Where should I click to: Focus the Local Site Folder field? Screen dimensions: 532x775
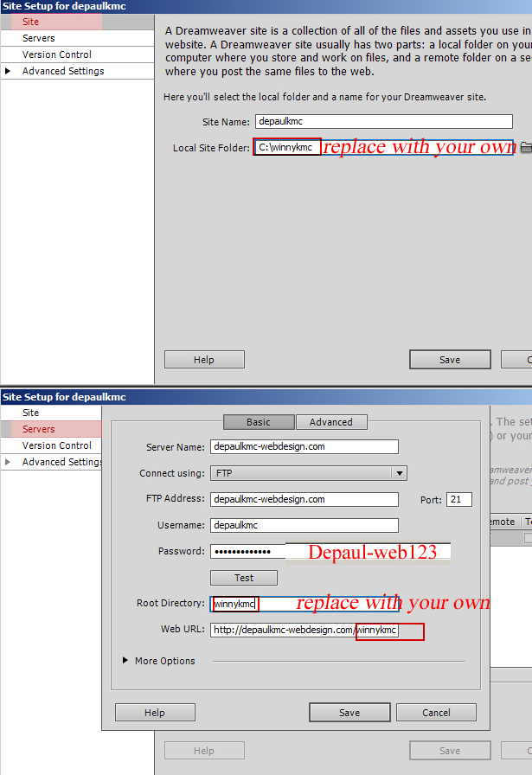coord(384,147)
